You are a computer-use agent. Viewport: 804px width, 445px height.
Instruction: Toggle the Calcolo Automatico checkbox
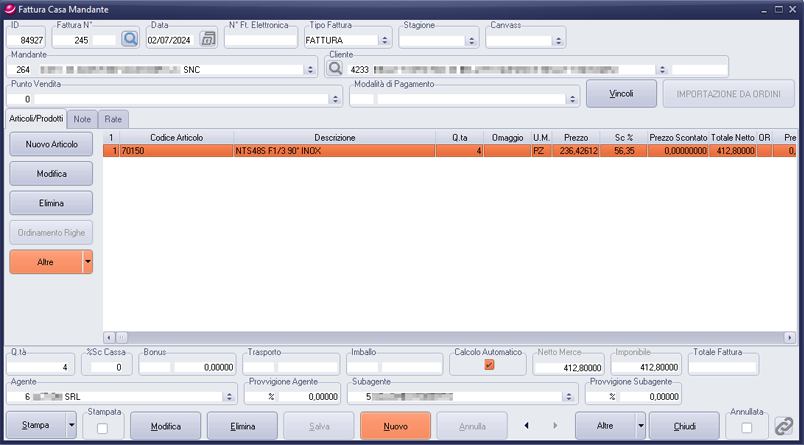pos(489,365)
